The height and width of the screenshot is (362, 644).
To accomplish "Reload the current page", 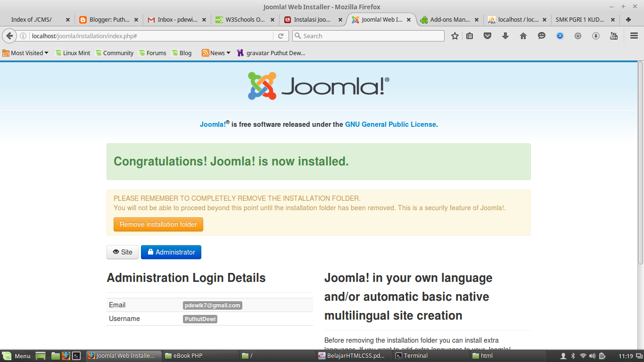I will point(281,36).
